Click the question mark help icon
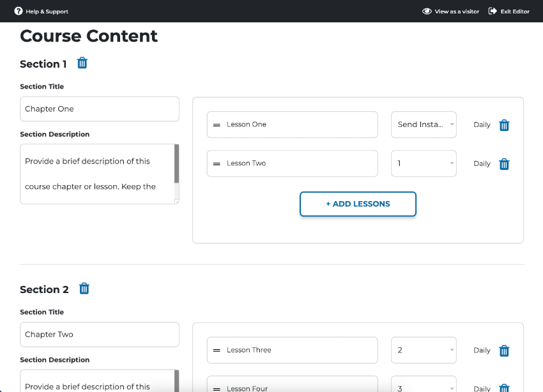Image resolution: width=543 pixels, height=392 pixels. (x=19, y=11)
